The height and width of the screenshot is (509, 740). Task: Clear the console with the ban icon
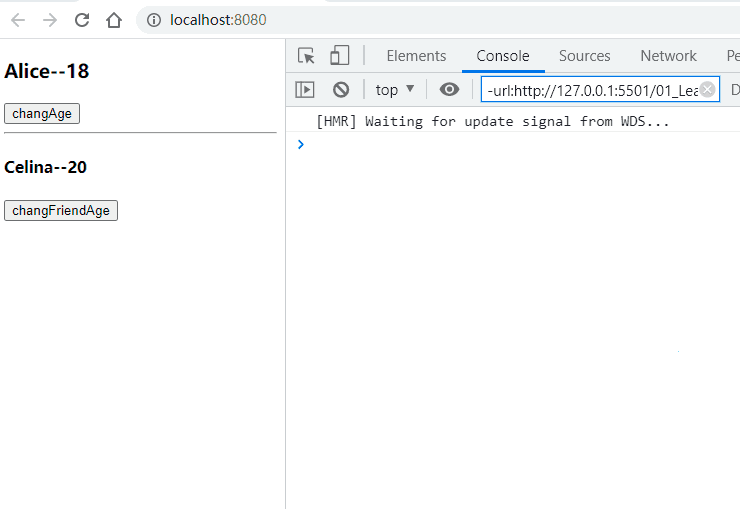[x=341, y=89]
